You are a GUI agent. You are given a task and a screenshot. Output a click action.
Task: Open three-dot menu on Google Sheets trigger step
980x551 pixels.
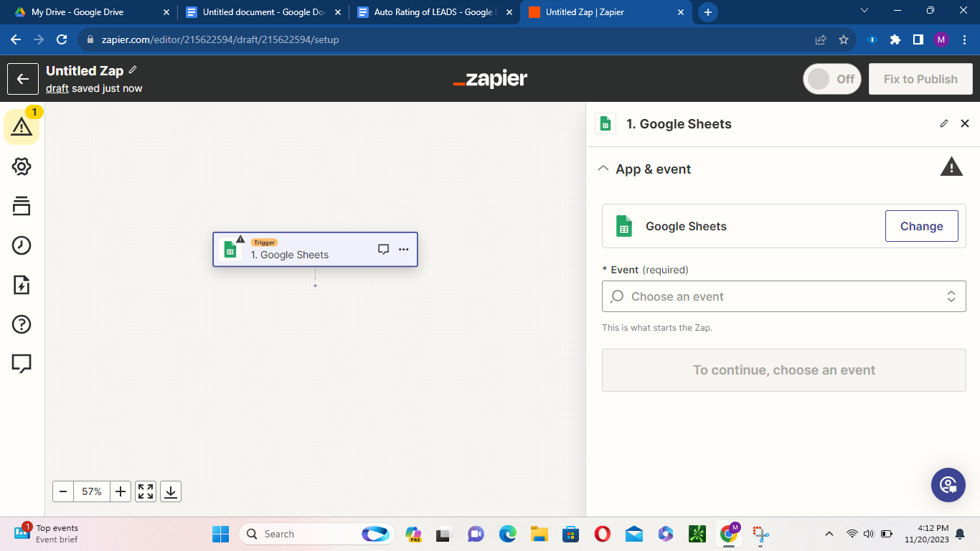403,249
